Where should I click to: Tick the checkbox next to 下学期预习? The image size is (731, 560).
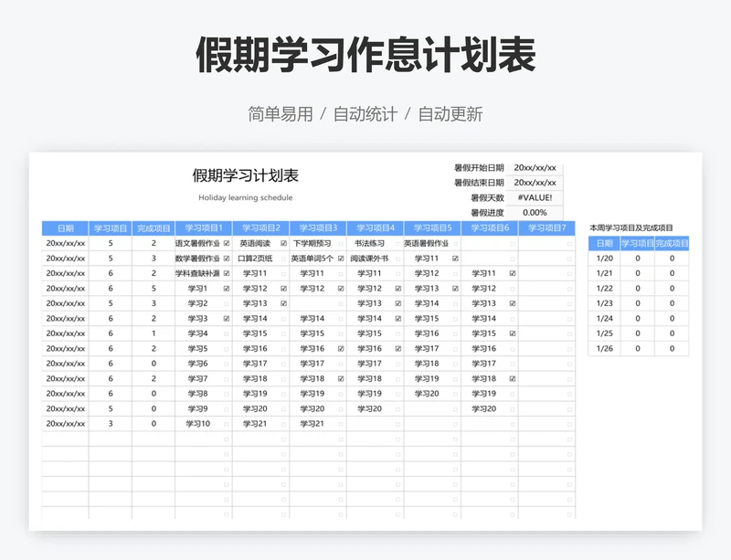[341, 243]
